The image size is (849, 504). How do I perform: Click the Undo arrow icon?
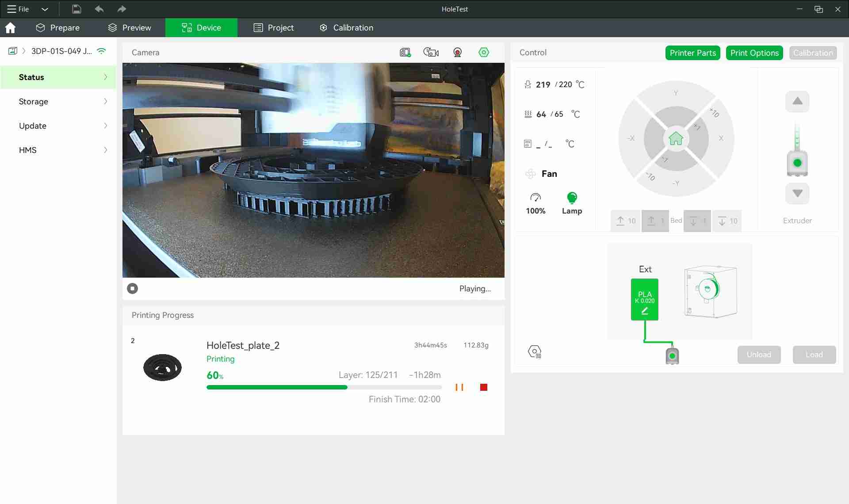(x=99, y=9)
